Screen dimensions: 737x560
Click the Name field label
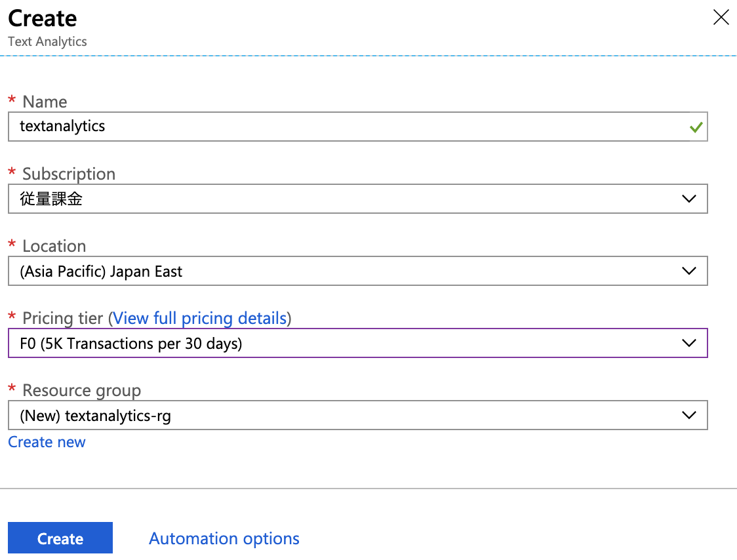[44, 102]
